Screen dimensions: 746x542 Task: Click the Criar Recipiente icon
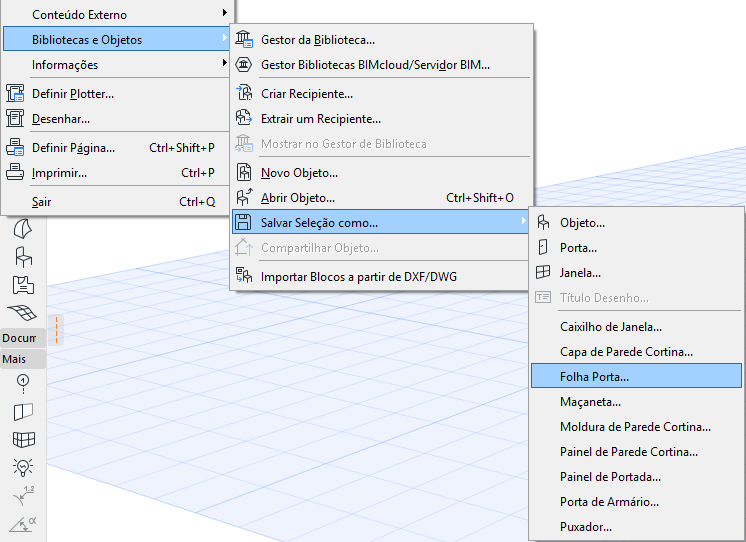[244, 93]
